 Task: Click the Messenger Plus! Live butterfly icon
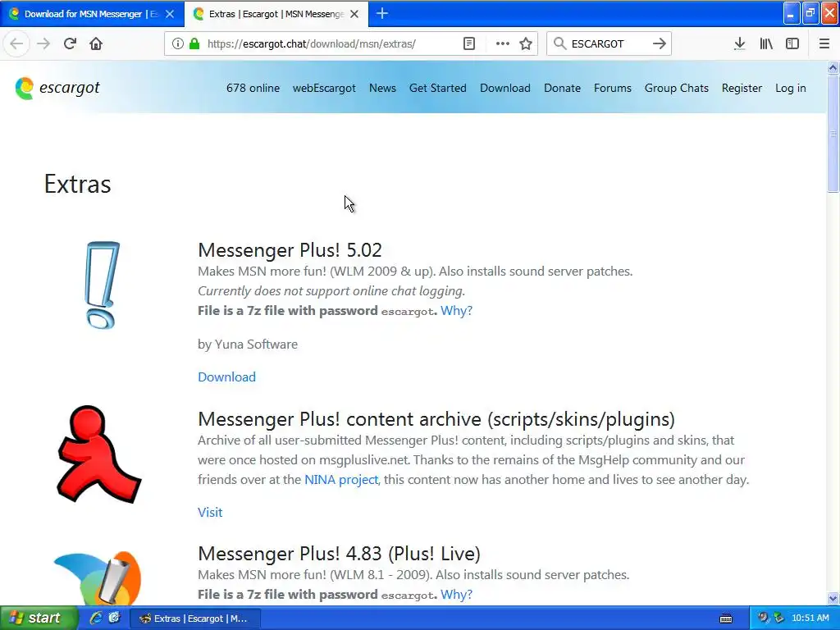coord(98,577)
